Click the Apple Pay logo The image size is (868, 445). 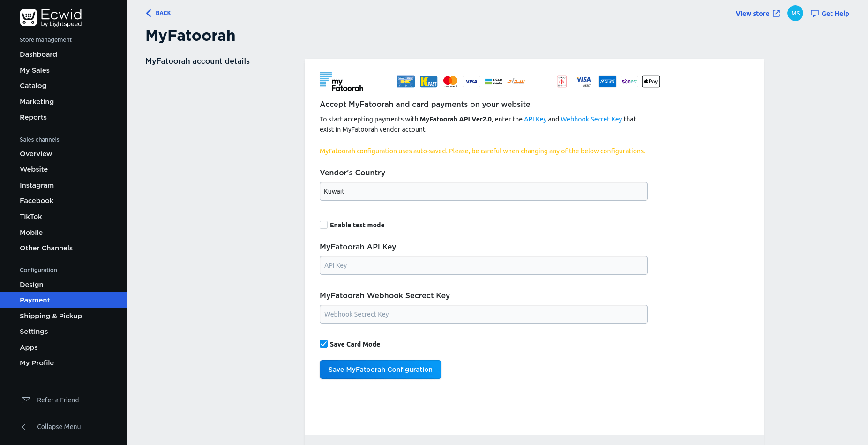point(651,82)
